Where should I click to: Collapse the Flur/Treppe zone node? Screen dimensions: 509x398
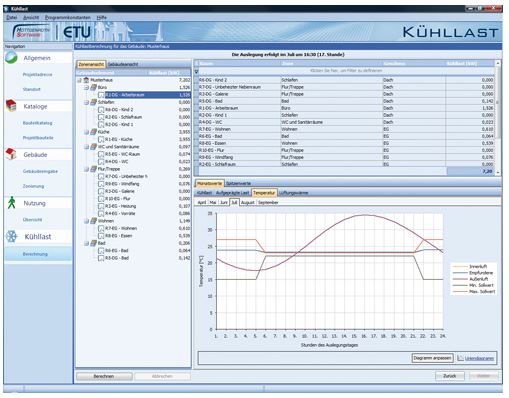click(x=86, y=169)
